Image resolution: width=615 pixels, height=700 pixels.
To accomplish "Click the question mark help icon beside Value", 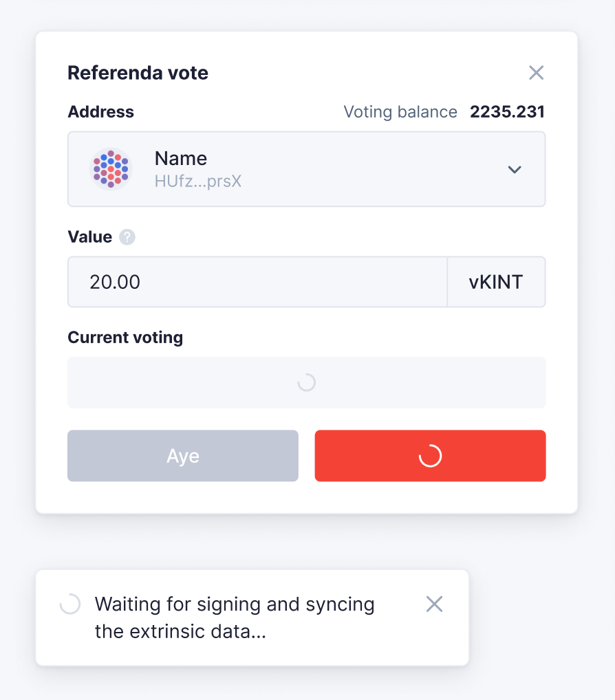I will pos(127,237).
